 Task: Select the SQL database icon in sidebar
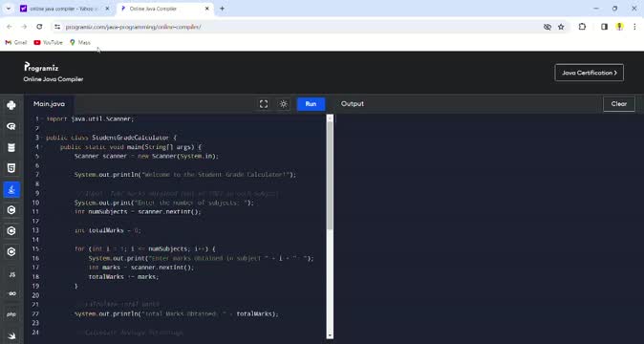(11, 147)
